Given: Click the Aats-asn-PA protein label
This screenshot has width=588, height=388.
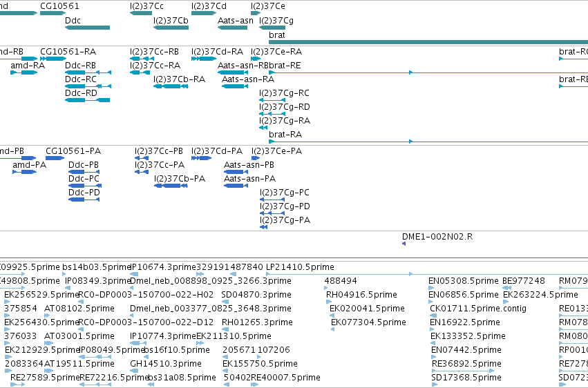Looking at the screenshot, I should 249,178.
